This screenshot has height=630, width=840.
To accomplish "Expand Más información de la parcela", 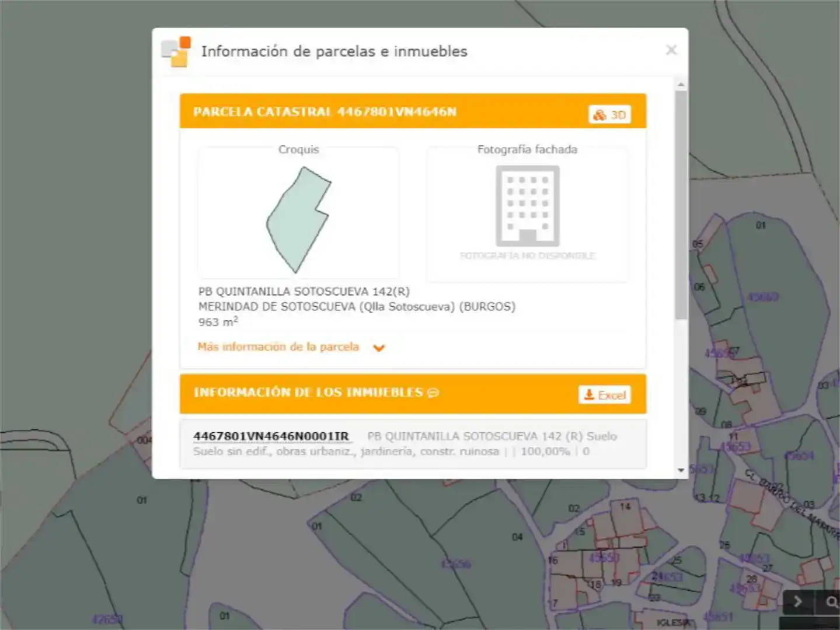I will click(278, 347).
